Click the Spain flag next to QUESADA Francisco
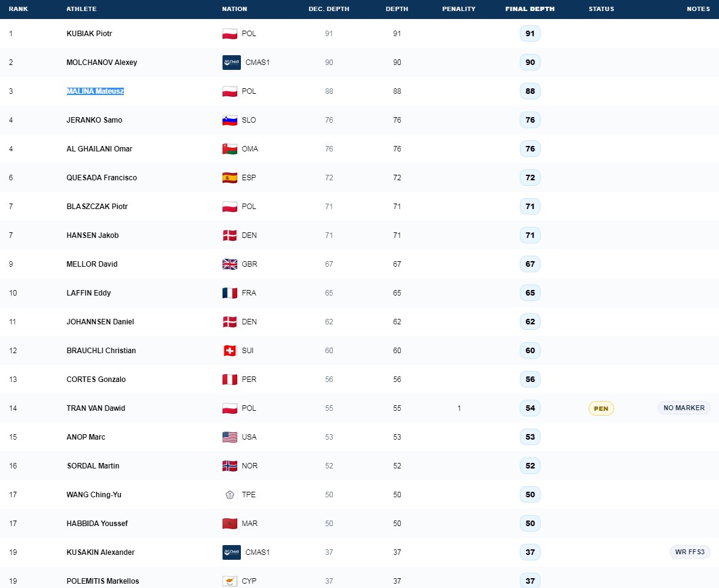Viewport: 719px width, 588px height. click(x=230, y=177)
